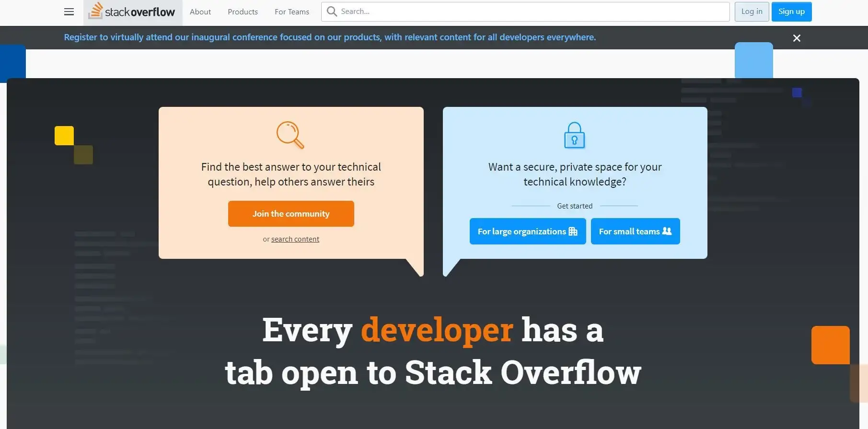Click the 'Get started' label
This screenshot has height=429, width=868.
575,206
